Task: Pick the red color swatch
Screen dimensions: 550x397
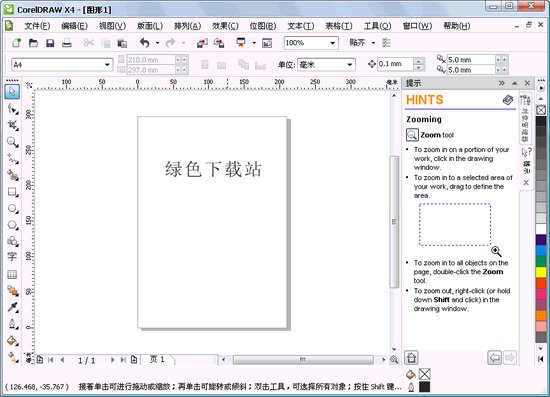Action: point(541,283)
